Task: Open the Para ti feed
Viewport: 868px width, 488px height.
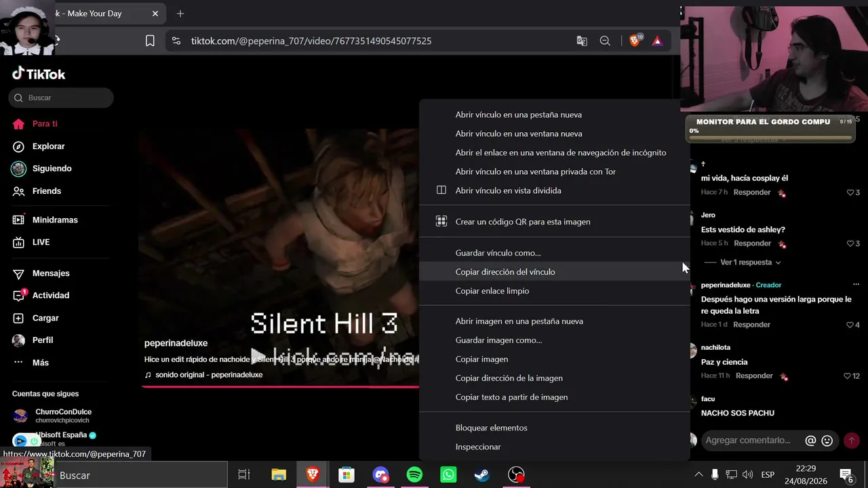Action: click(45, 124)
